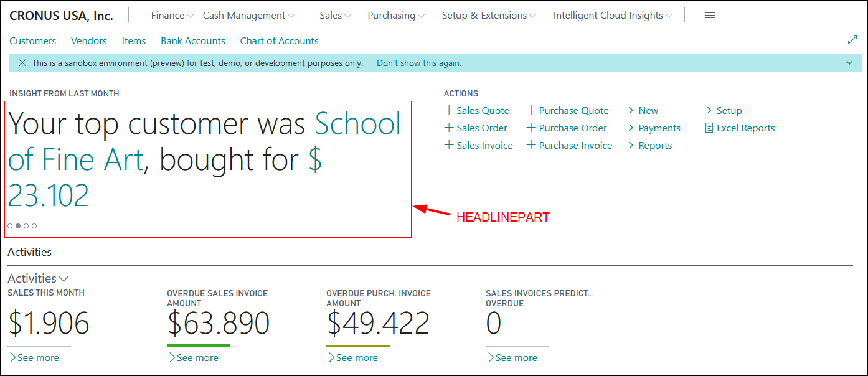Select the third headline page dot
This screenshot has height=376, width=868.
click(x=26, y=226)
